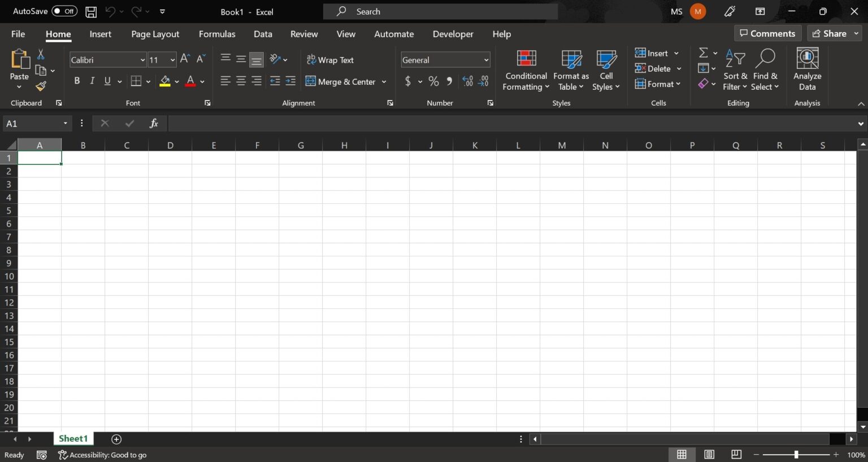868x462 pixels.
Task: Select the Format Painter tool
Action: click(40, 86)
